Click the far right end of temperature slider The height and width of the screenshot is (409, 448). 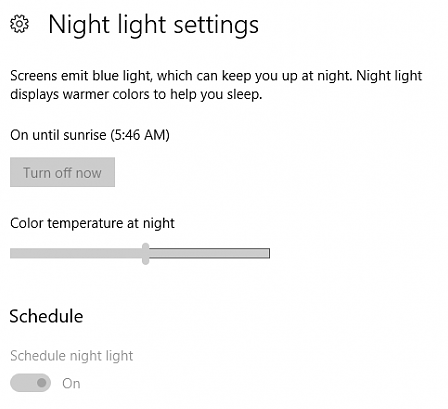pos(267,254)
